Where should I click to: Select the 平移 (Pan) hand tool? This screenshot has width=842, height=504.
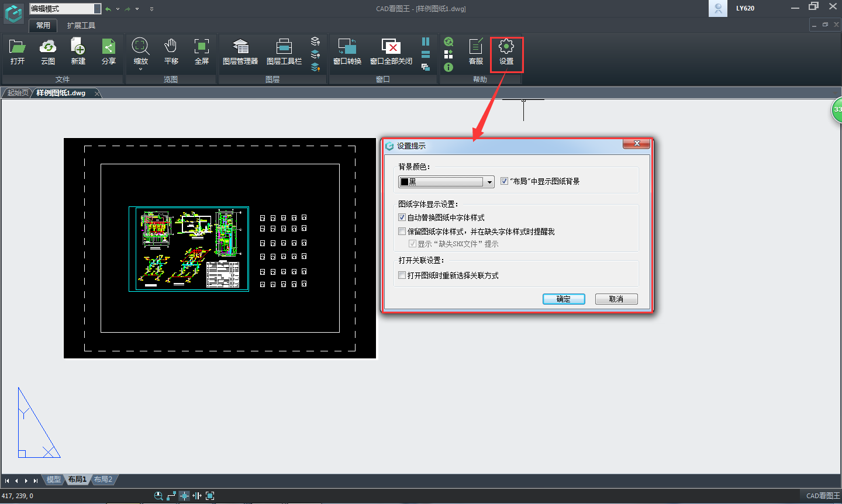click(171, 51)
